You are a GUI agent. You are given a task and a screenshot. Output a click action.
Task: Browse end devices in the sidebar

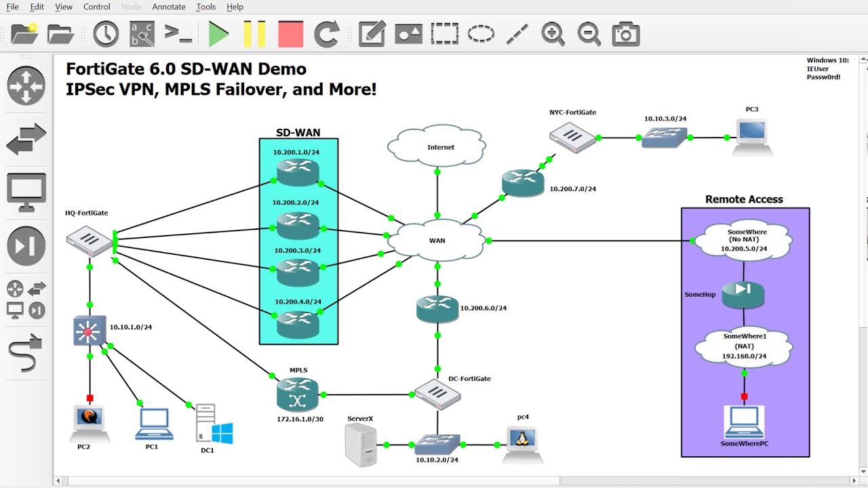pos(26,192)
